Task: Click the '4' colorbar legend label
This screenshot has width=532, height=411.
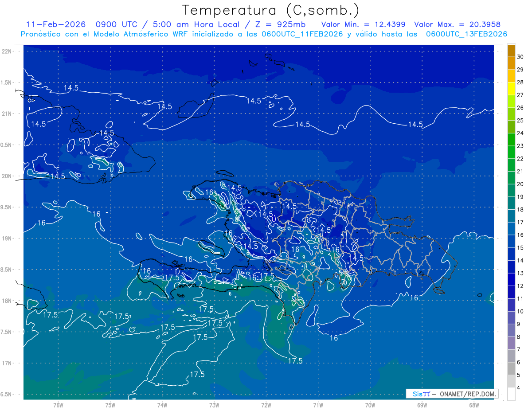Action: tap(519, 388)
